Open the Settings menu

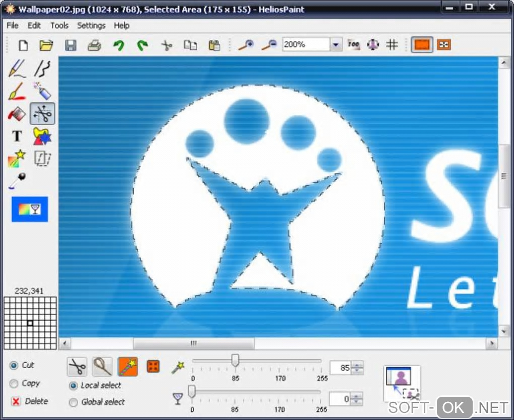[x=91, y=26]
